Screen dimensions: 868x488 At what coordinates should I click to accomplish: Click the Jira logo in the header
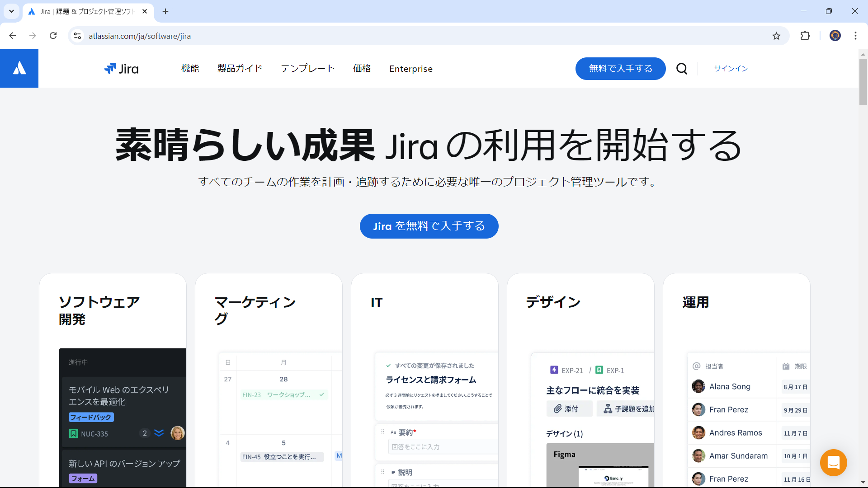click(x=122, y=69)
